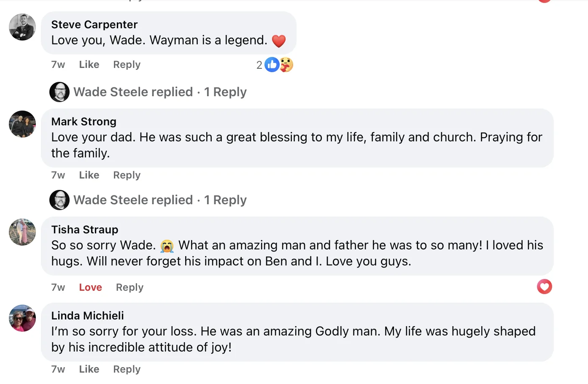588x384 pixels.
Task: Reply to Steve Carpenter's comment
Action: click(127, 65)
